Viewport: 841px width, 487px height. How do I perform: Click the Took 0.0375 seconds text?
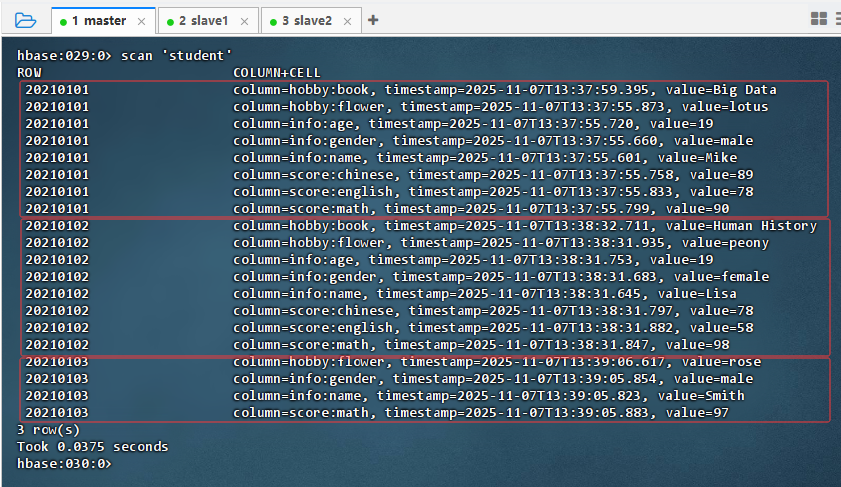tap(93, 447)
